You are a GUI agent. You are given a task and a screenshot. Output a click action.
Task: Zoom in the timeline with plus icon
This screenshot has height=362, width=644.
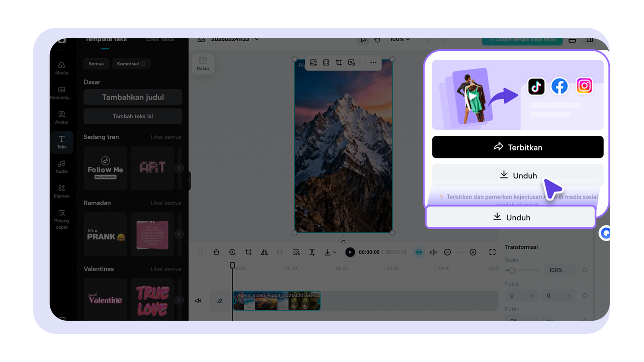point(473,252)
